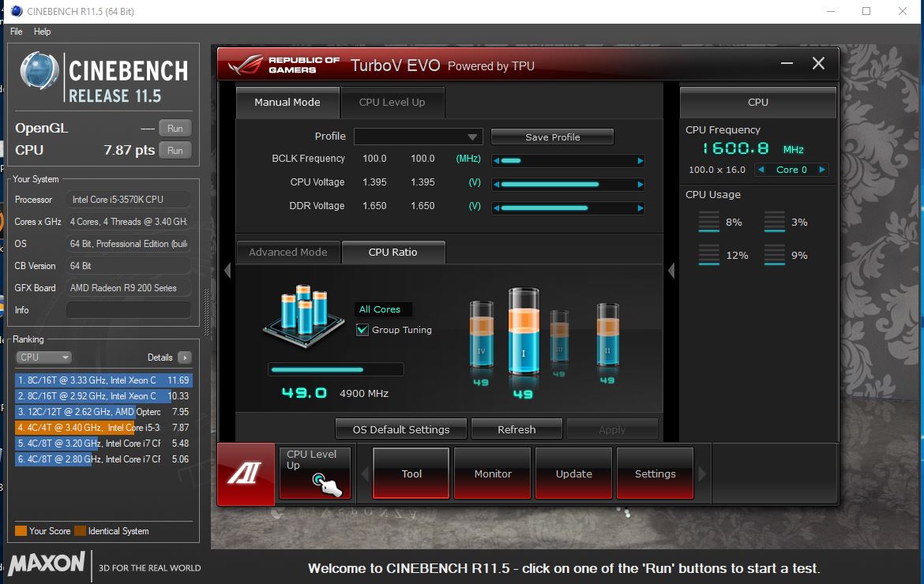The height and width of the screenshot is (584, 924).
Task: Select core III battery gauge
Action: pyautogui.click(x=559, y=335)
